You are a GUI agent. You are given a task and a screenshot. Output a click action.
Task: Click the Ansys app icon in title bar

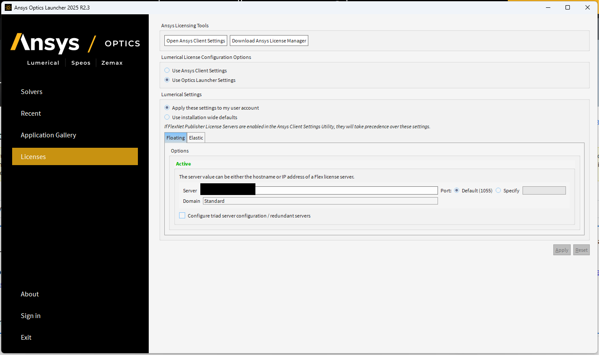8,7
